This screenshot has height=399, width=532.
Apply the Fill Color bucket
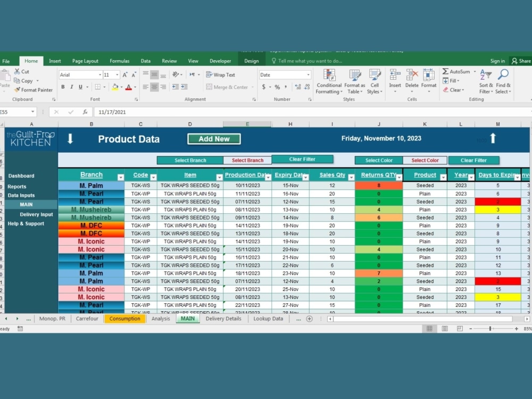click(115, 86)
